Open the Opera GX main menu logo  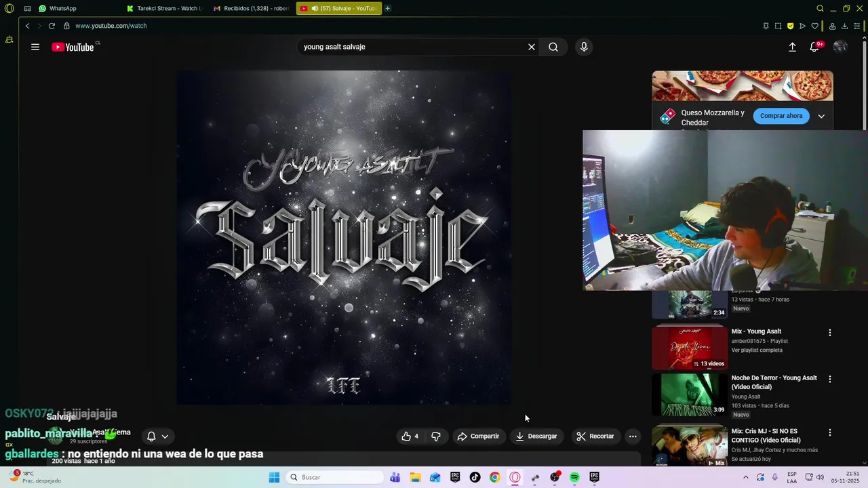(9, 9)
